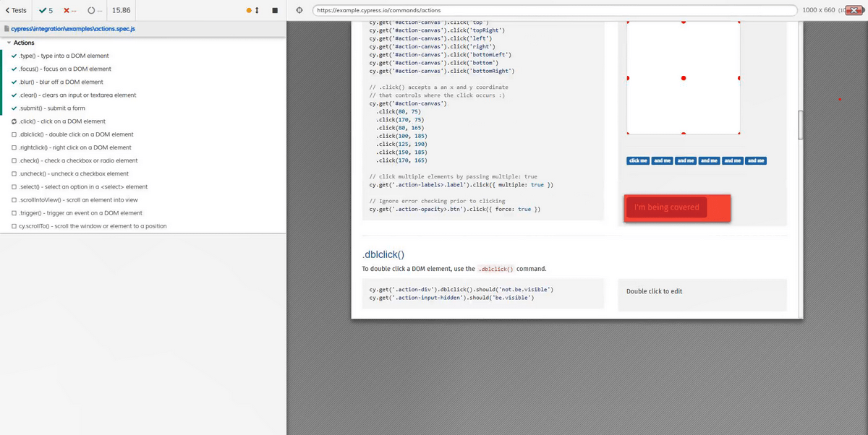Click the pending square icon beside cy.scrollTo() test
The width and height of the screenshot is (868, 435).
15,226
